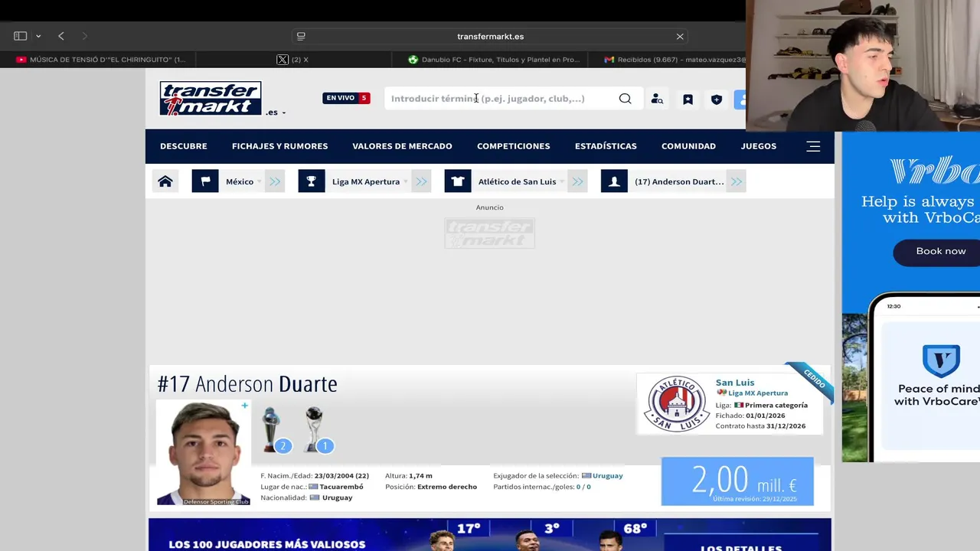Click the double arrow after México breadcrumb
Viewport: 980px width, 551px height.
coord(275,181)
